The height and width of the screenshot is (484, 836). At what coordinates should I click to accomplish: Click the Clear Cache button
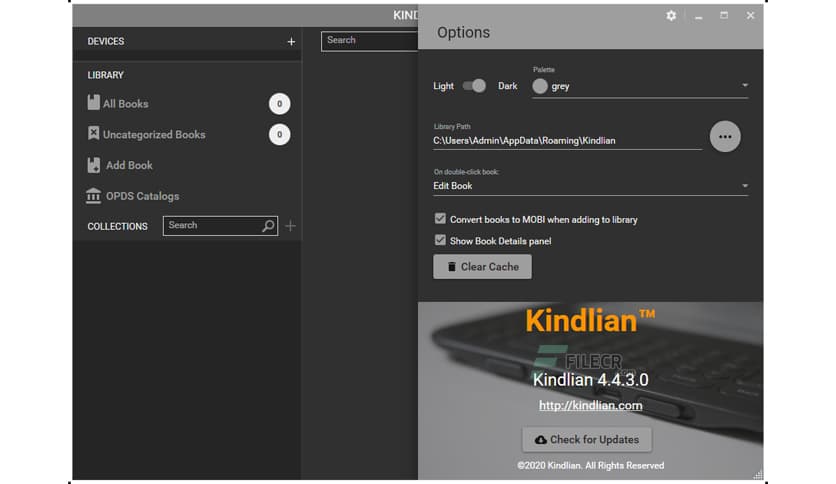482,267
